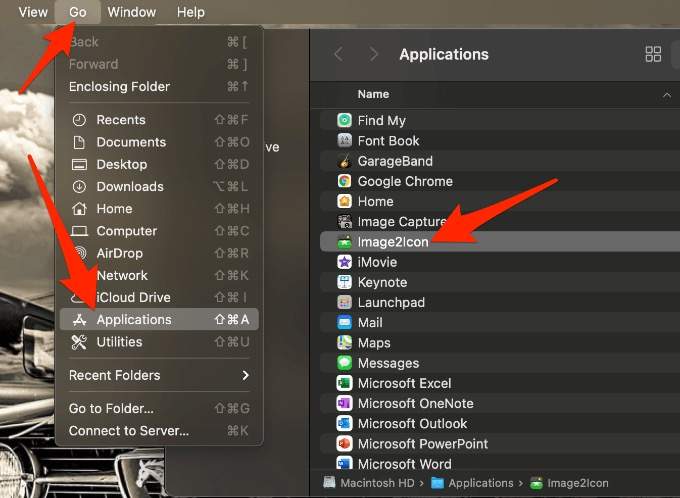This screenshot has height=498, width=680.
Task: Click the Computer laptop icon in Go menu
Action: 79,231
